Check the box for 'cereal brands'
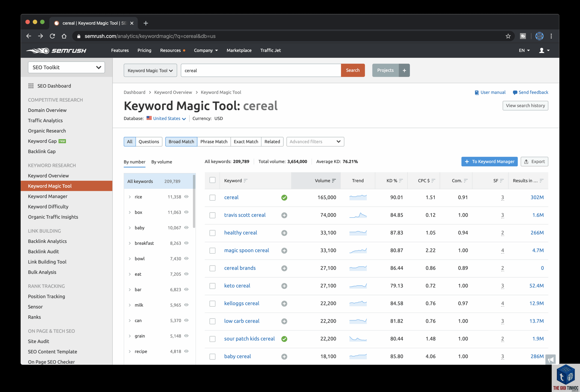The image size is (580, 392). tap(212, 268)
